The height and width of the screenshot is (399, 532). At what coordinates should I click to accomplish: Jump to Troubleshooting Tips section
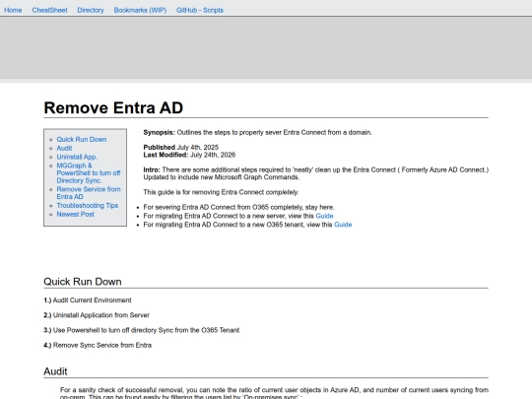[88, 206]
